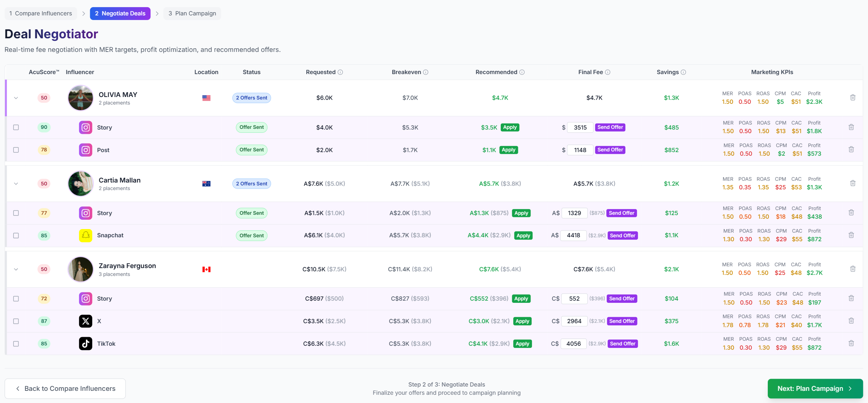Collapse Zarayna Ferguson's three placements
The width and height of the screenshot is (868, 403).
click(16, 269)
